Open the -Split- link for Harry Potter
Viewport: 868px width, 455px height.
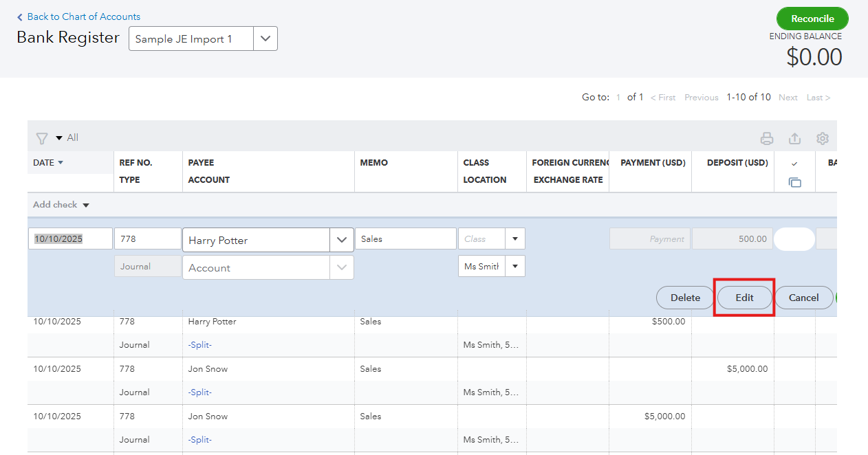pos(199,345)
